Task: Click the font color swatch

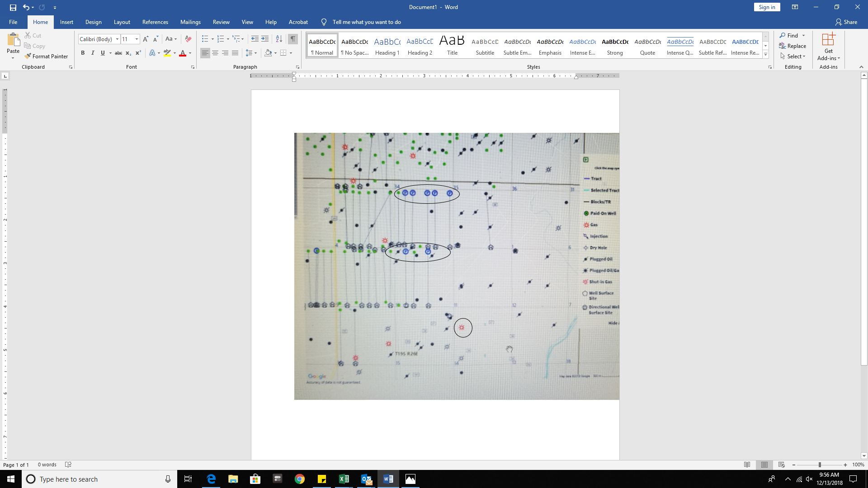Action: tap(183, 53)
